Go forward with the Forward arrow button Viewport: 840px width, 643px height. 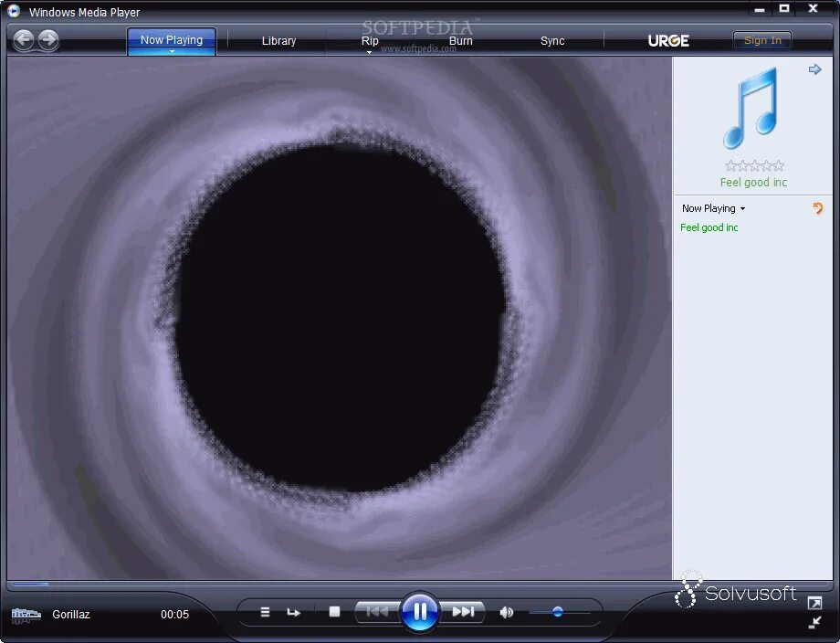tap(48, 39)
